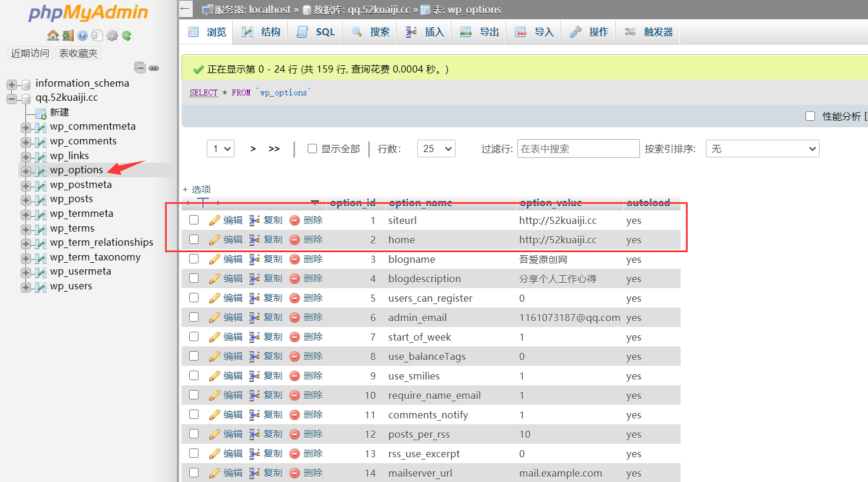Collapse all navigation tree items icon
This screenshot has height=482, width=868.
(x=140, y=68)
